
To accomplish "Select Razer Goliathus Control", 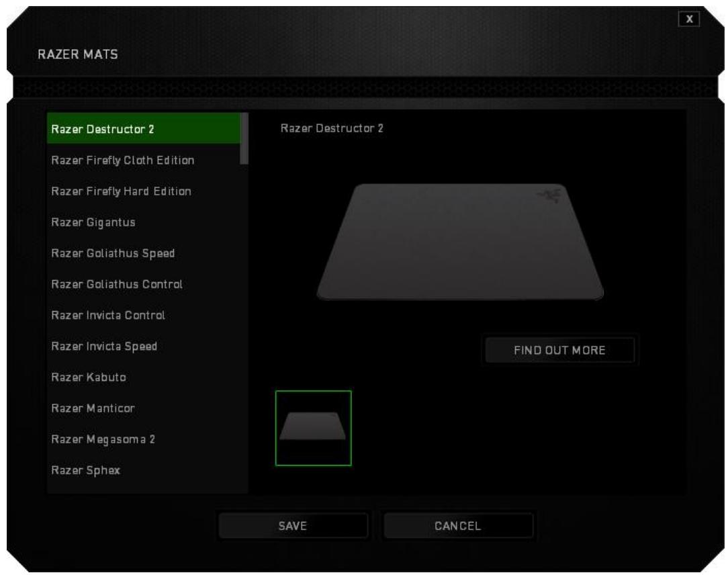I will click(x=144, y=284).
